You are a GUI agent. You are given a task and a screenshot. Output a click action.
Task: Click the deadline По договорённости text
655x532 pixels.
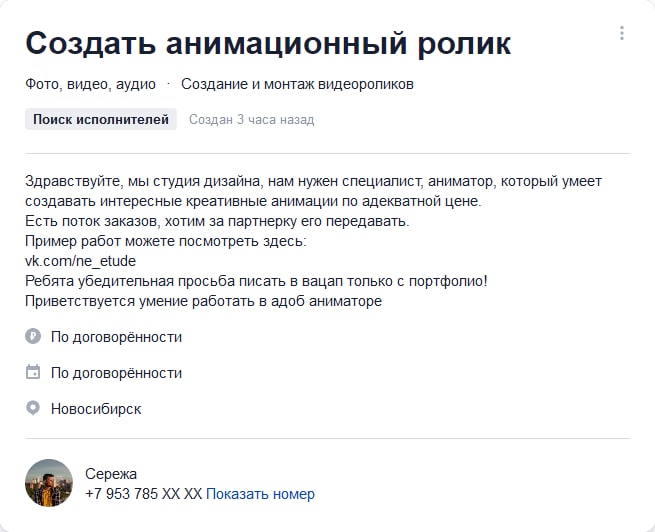coord(117,373)
